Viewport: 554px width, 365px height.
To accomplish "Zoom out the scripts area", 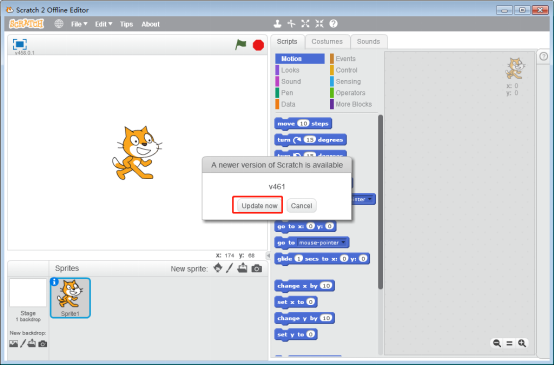I will 497,343.
